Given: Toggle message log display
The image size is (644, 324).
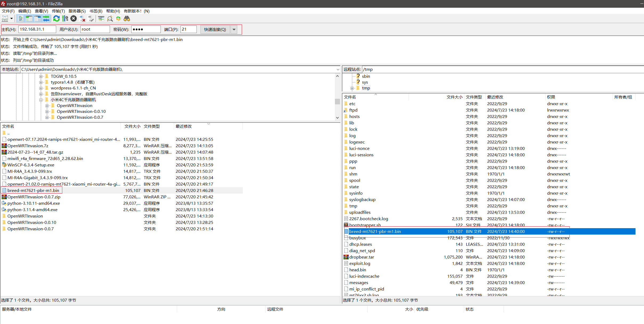Looking at the screenshot, I should 20,18.
